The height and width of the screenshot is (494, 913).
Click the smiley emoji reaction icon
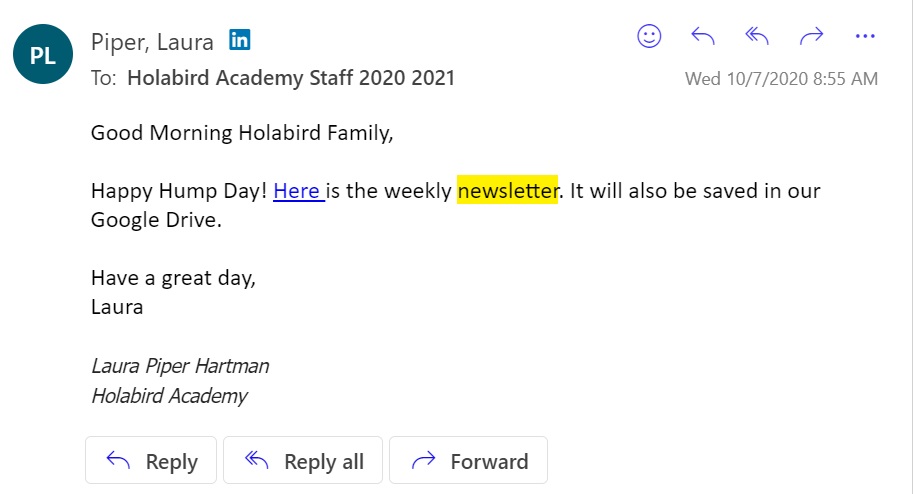coord(650,37)
